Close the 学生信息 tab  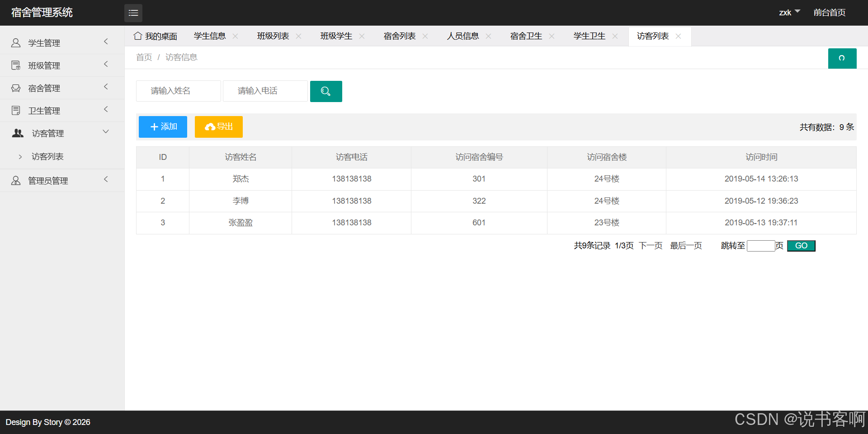point(235,36)
